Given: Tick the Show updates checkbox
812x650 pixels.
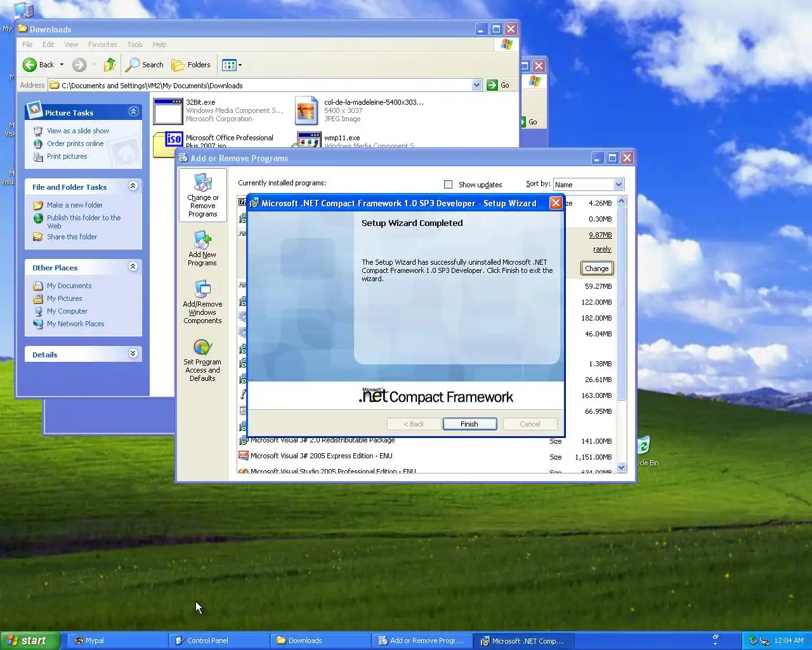Looking at the screenshot, I should coord(449,185).
